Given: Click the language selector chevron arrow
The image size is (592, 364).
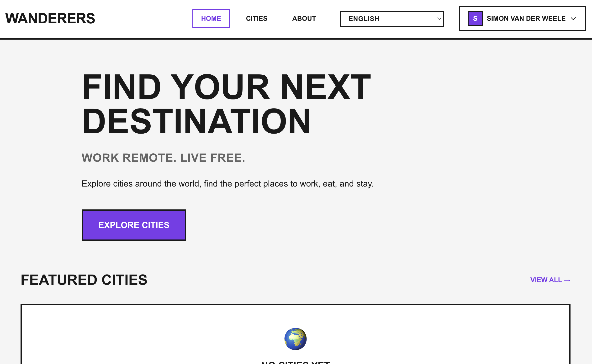Looking at the screenshot, I should coord(439,19).
